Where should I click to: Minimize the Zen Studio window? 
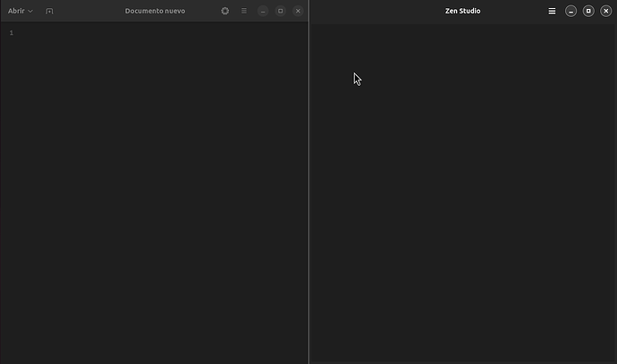tap(571, 11)
